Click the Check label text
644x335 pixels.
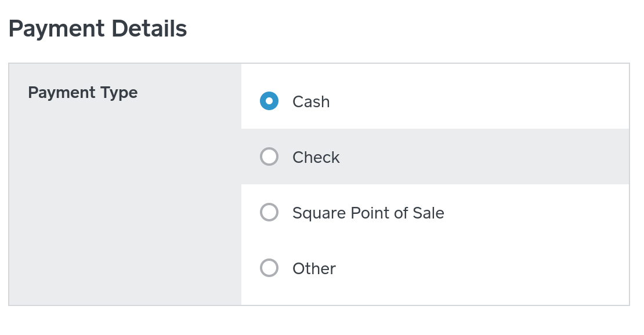pyautogui.click(x=316, y=157)
